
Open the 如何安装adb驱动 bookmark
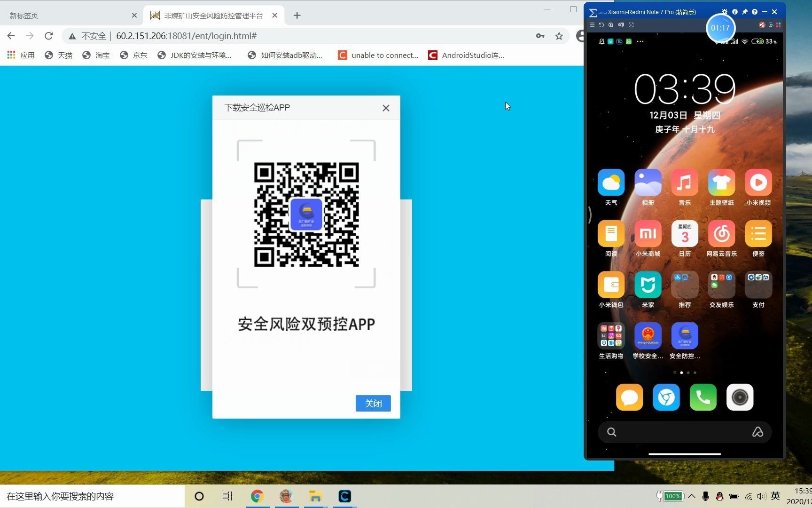[x=285, y=55]
